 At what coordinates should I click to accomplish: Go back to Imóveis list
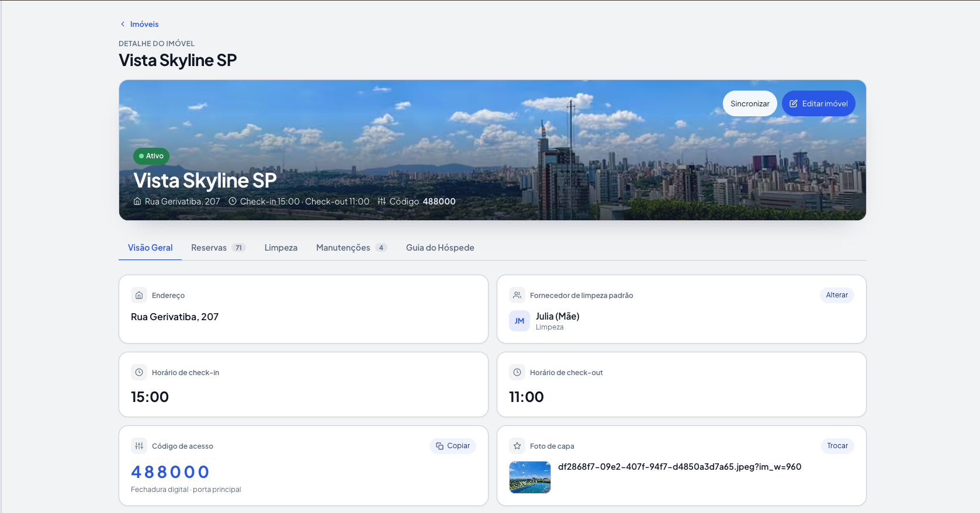(139, 24)
